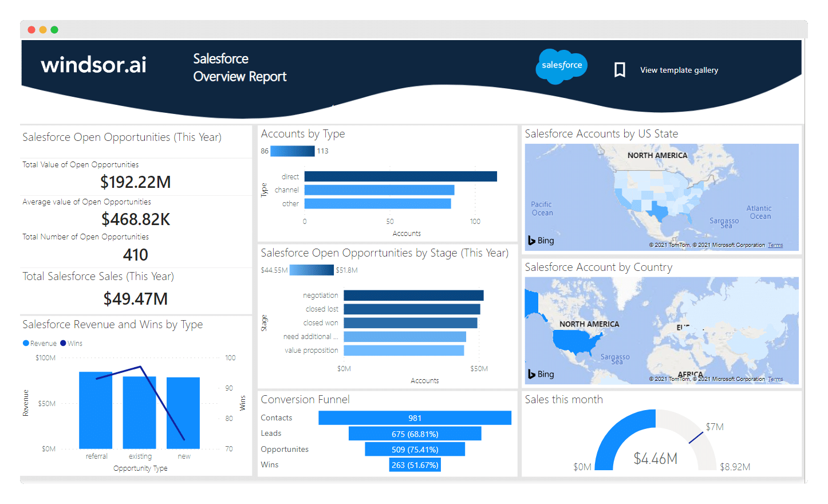Click the $8.92M gauge maximum label
The height and width of the screenshot is (504, 828).
(x=735, y=467)
